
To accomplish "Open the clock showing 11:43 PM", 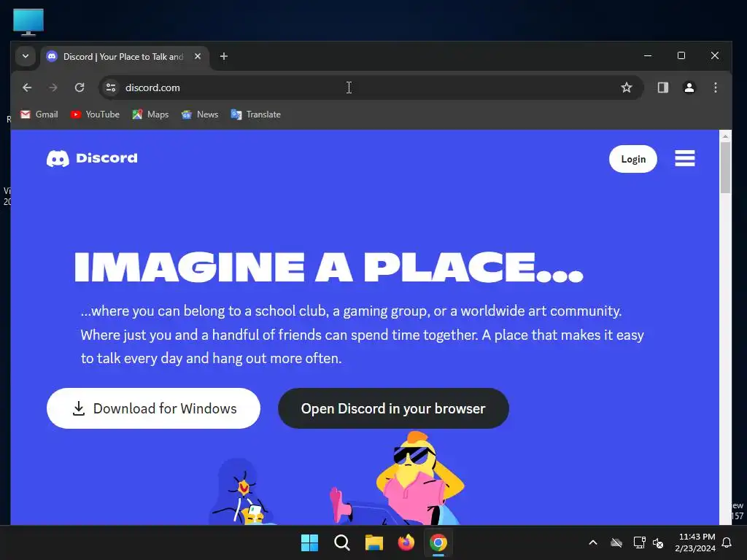I will 695,542.
